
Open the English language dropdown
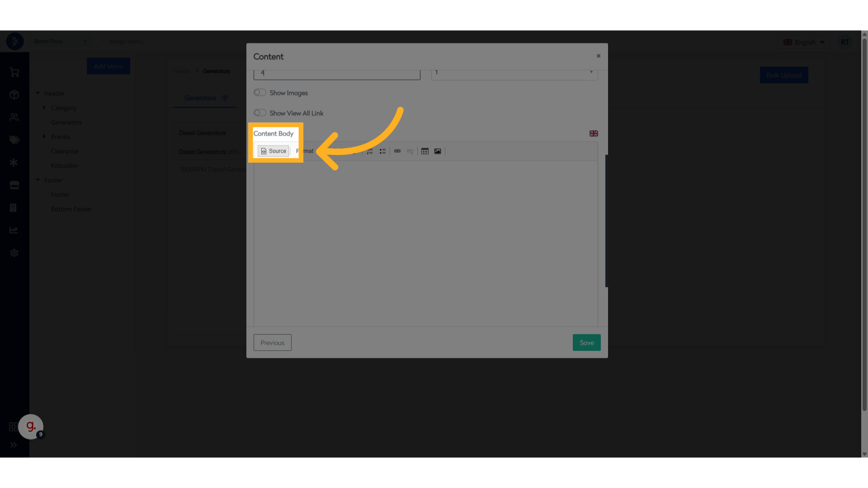point(804,42)
